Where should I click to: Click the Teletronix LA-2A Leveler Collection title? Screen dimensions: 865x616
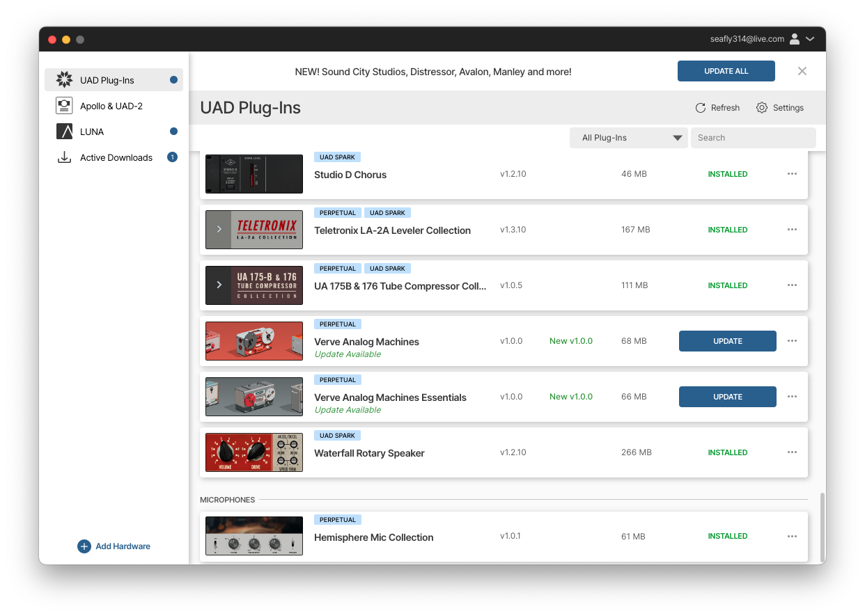(392, 230)
